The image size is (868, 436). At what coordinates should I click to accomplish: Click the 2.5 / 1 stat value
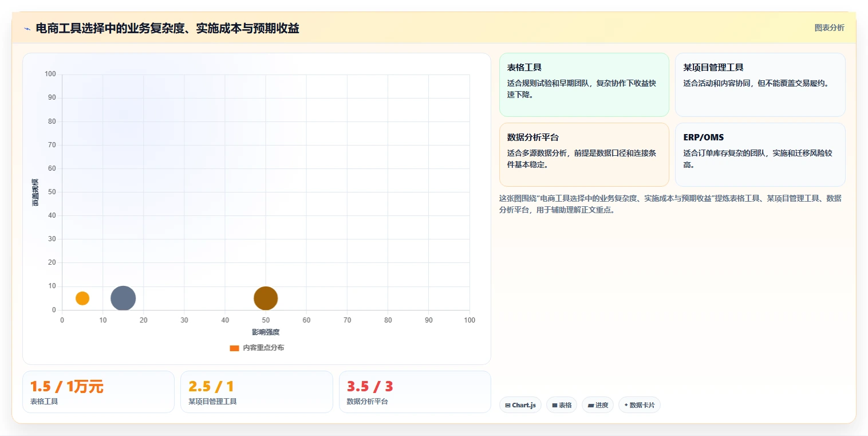211,387
